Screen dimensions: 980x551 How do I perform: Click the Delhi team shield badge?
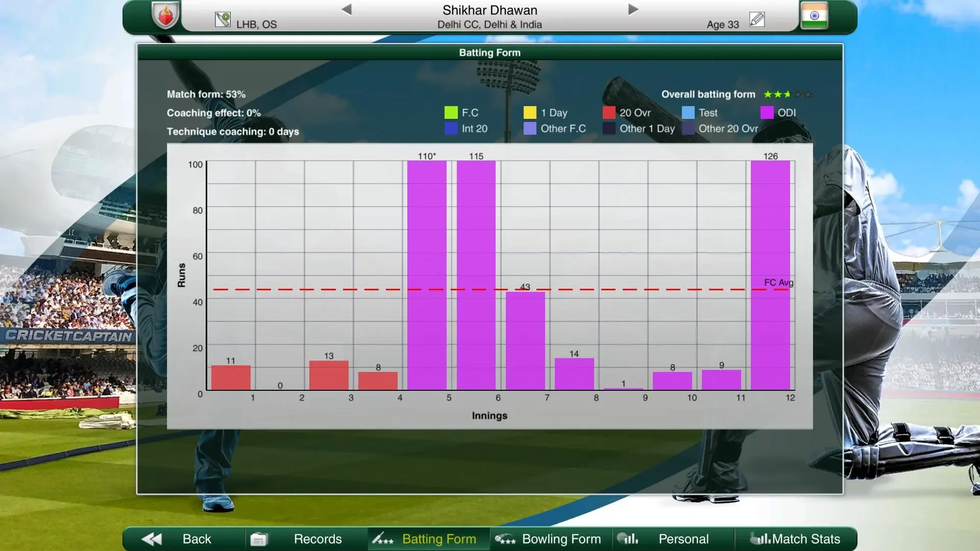point(165,15)
